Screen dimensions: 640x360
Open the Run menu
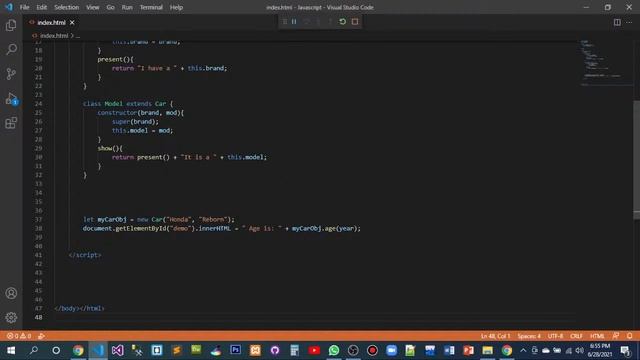click(127, 7)
